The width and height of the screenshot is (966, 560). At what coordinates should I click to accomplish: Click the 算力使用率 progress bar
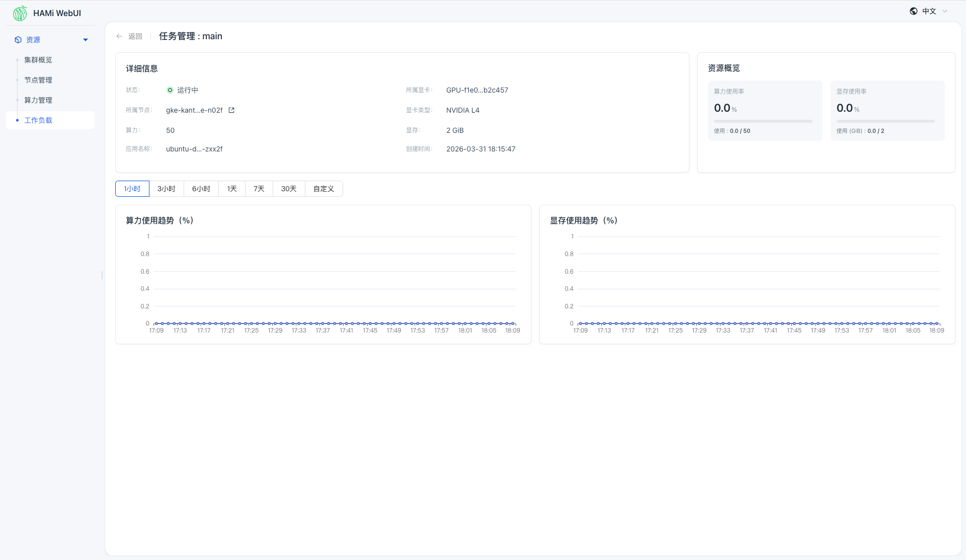(763, 121)
